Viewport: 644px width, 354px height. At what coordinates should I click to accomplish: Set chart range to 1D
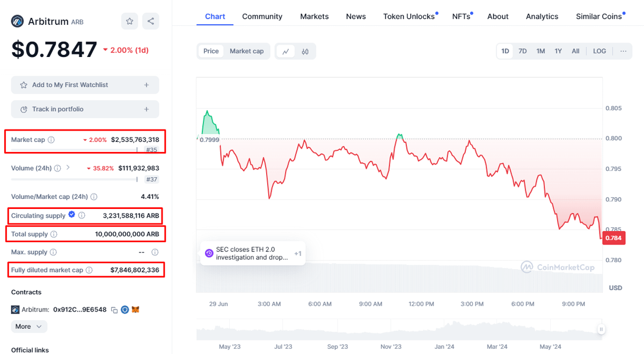[505, 51]
